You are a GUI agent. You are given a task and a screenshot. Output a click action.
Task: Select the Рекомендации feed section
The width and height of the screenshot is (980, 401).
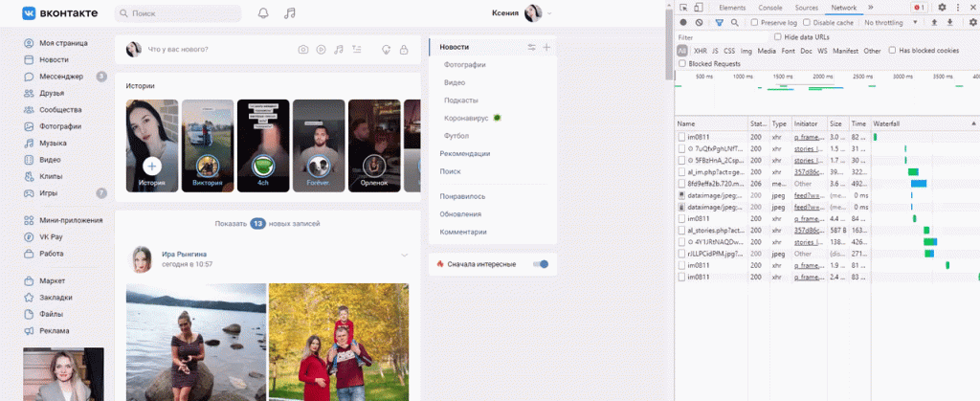465,153
